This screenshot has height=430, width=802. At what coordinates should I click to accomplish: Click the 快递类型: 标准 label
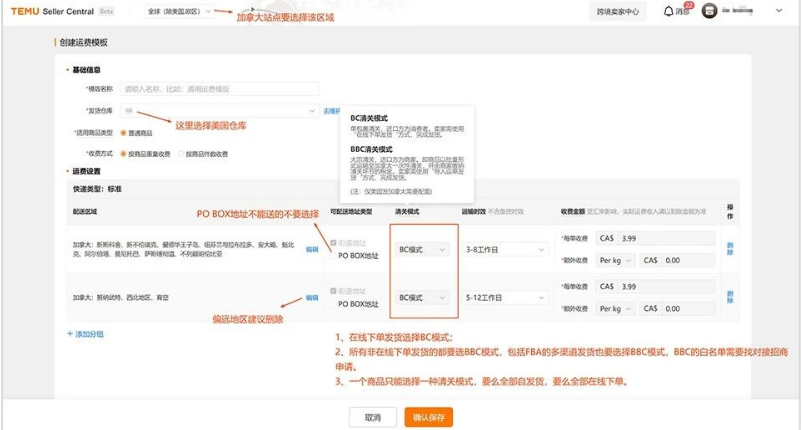pyautogui.click(x=98, y=189)
